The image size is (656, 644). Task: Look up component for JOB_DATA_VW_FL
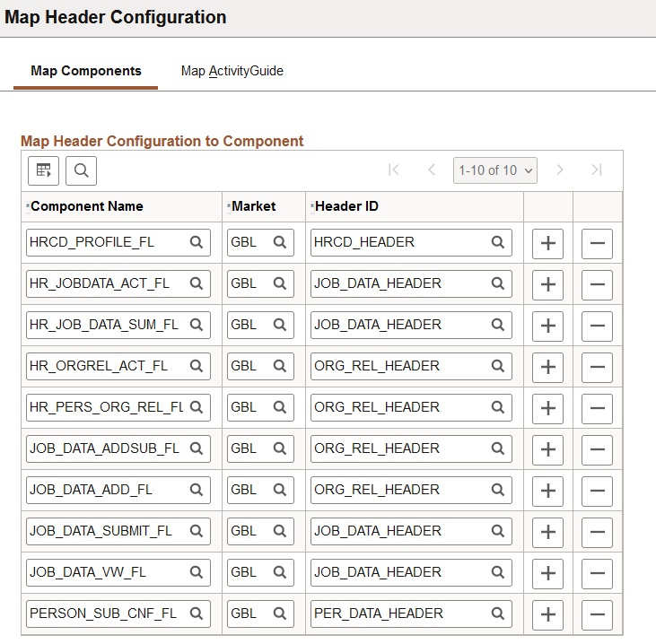pos(197,572)
